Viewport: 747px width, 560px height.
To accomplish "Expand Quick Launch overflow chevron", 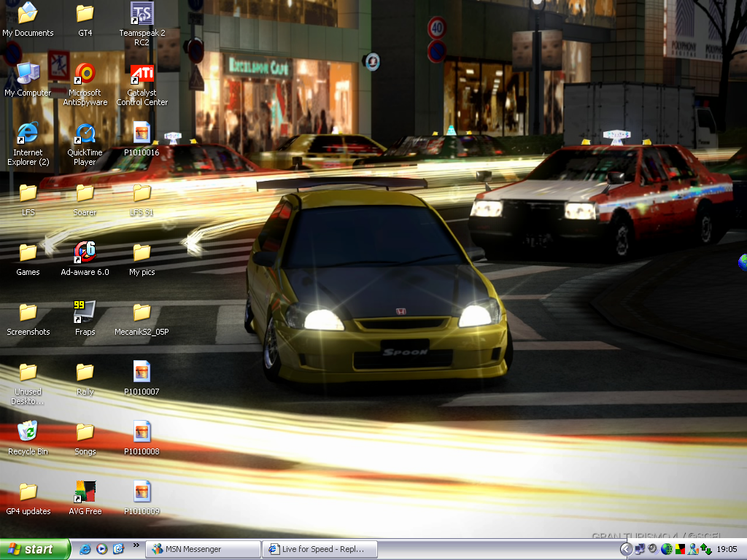I will 136,545.
